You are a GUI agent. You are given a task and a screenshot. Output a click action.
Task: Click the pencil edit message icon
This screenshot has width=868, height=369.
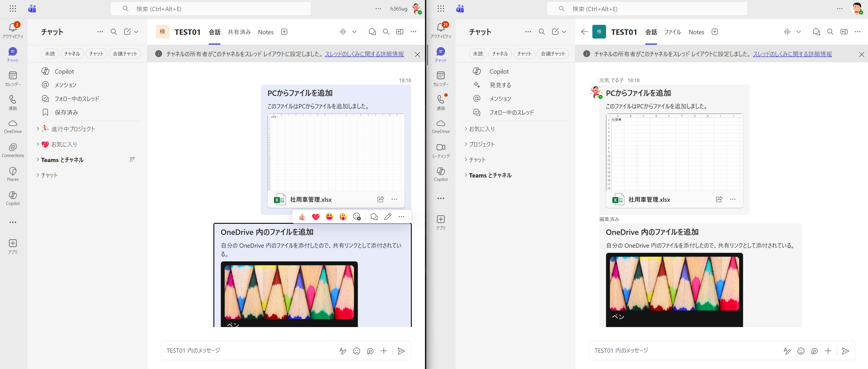[x=387, y=217]
